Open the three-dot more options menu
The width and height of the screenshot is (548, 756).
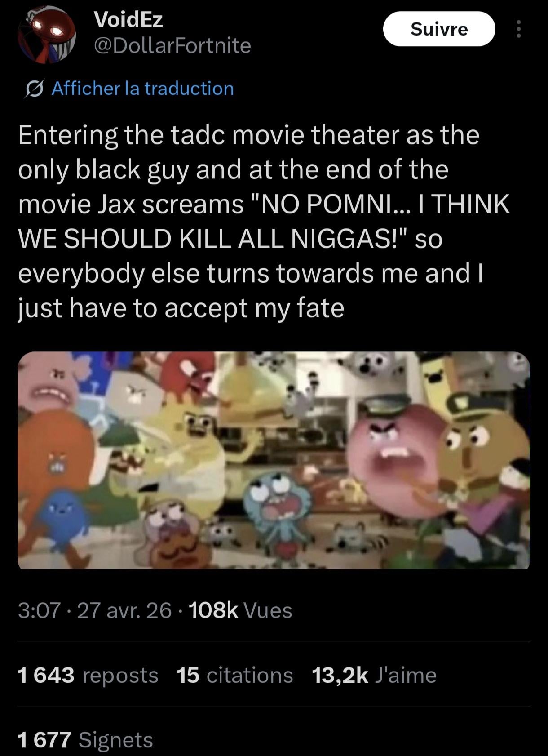click(519, 29)
